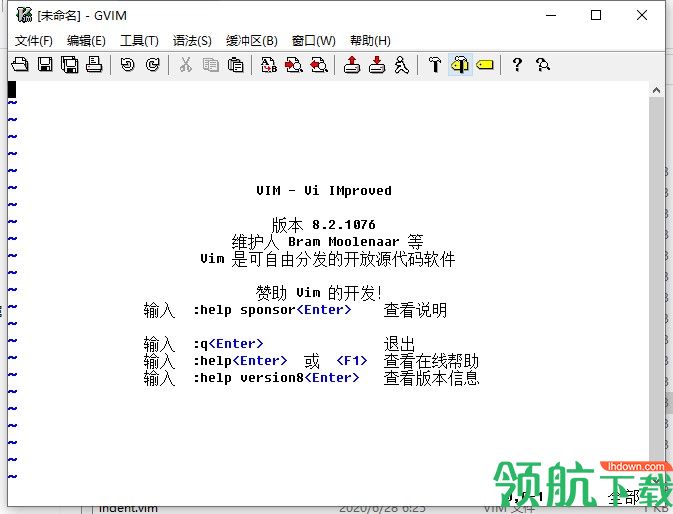Image resolution: width=673 pixels, height=514 pixels.
Task: Click the '查看在线帮助' text
Action: 431,361
